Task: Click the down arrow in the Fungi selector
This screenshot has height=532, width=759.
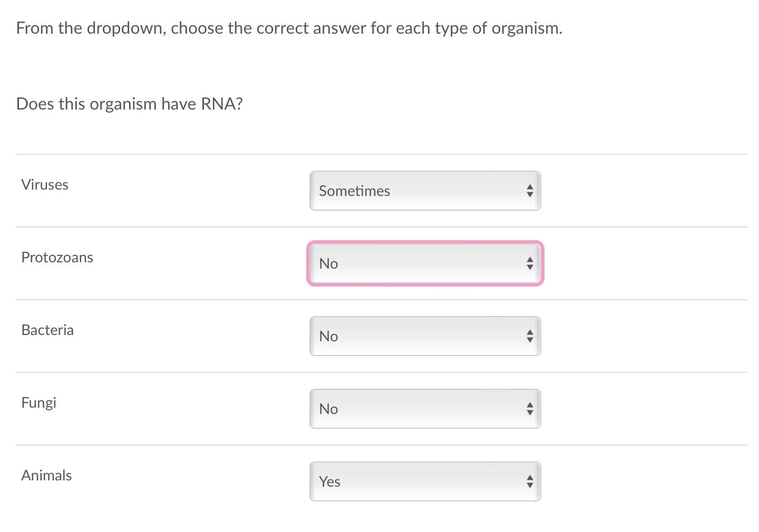Action: [x=530, y=413]
